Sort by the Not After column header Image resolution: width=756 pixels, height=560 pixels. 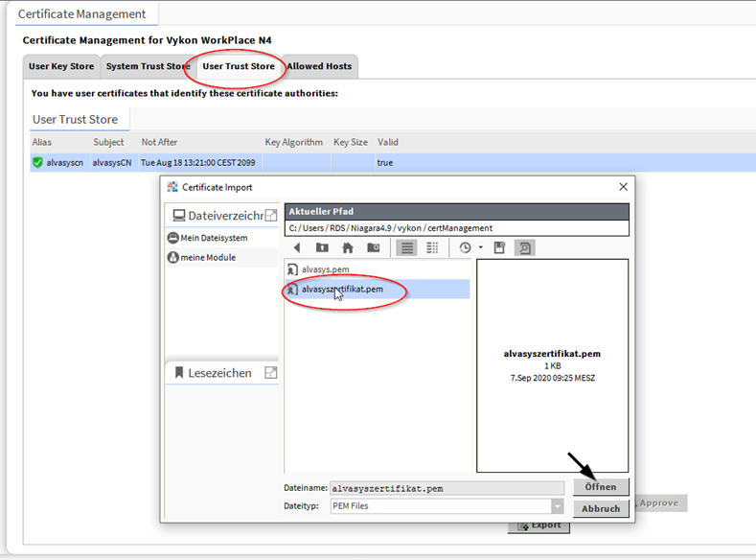click(159, 142)
